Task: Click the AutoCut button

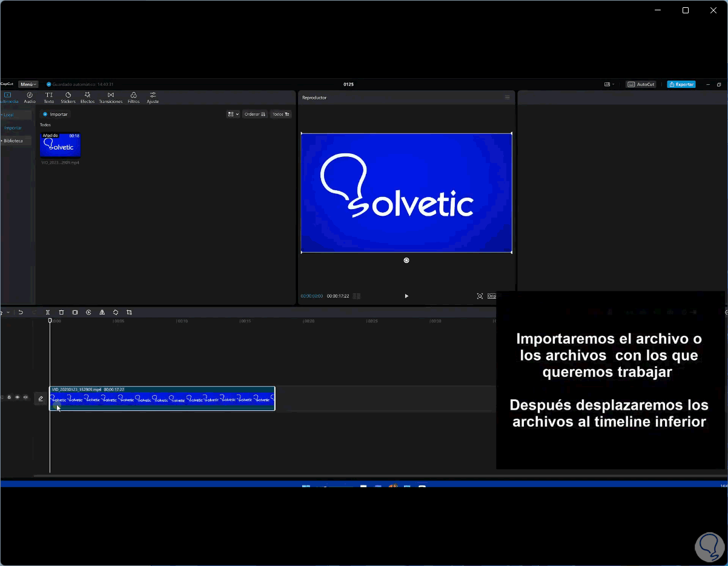Action: point(641,84)
